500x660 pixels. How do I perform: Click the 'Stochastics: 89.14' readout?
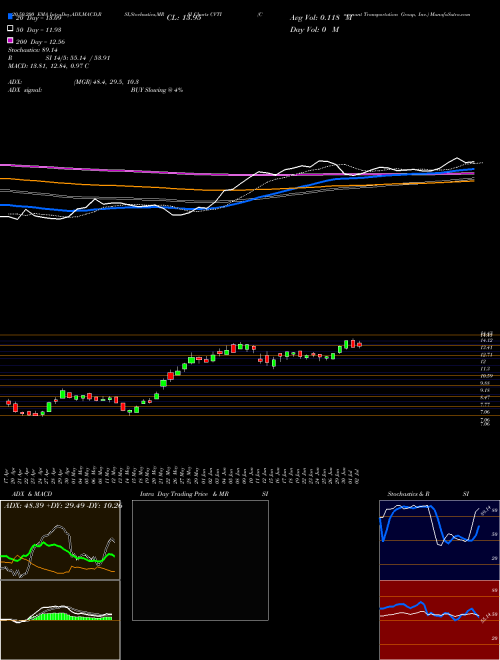pos(33,50)
